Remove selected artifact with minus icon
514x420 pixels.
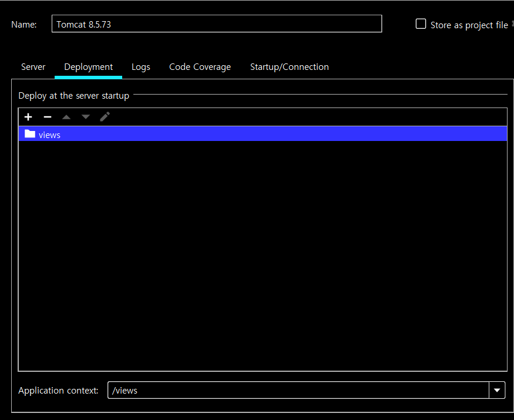(x=48, y=117)
